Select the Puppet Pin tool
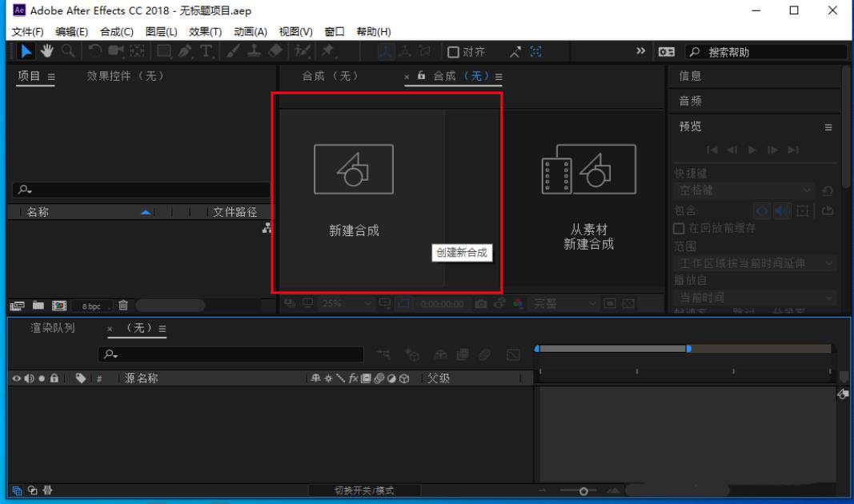Screen dimensions: 854x504 (327, 51)
